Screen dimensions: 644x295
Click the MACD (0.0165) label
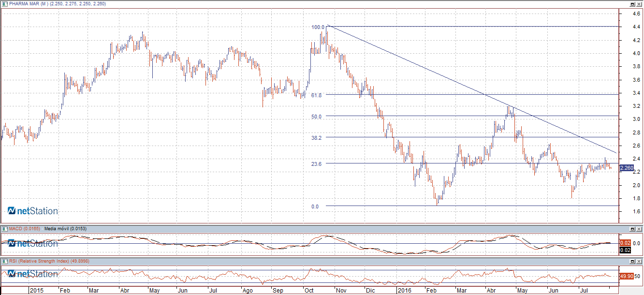tap(25, 228)
